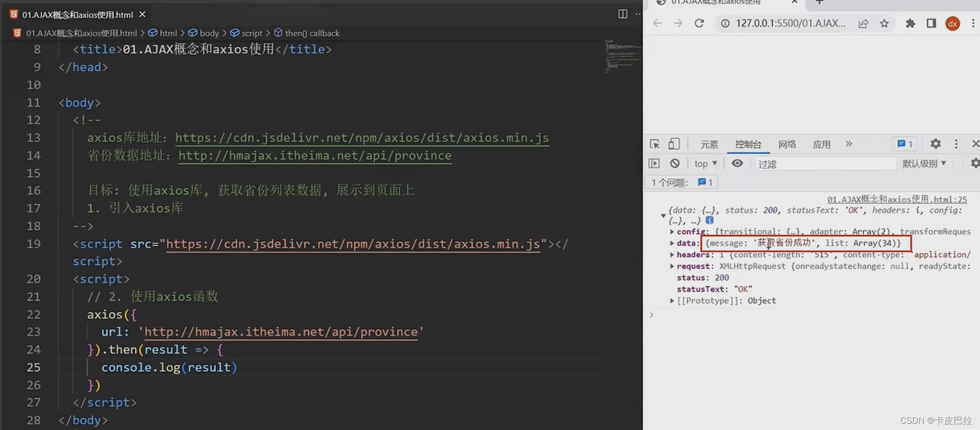The image size is (980, 430).
Task: Click line number 25 in the gutter
Action: tap(34, 367)
